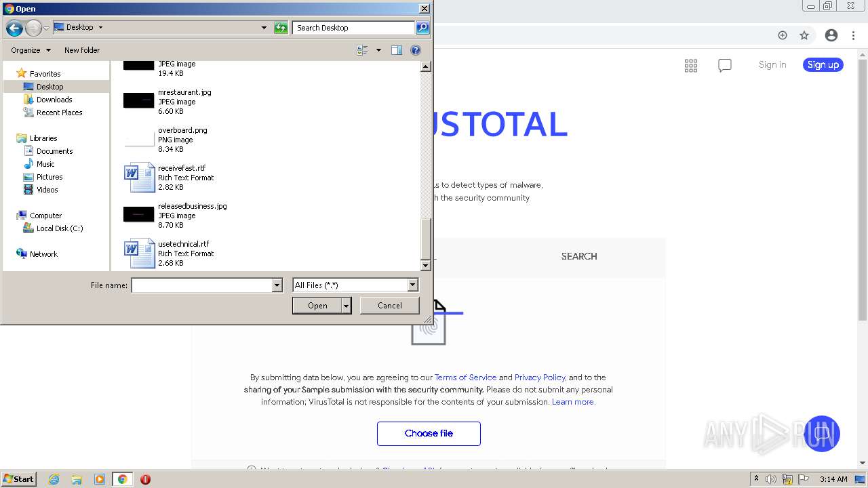Click the volume speaker tray icon
This screenshot has height=488, width=868.
coord(771,479)
